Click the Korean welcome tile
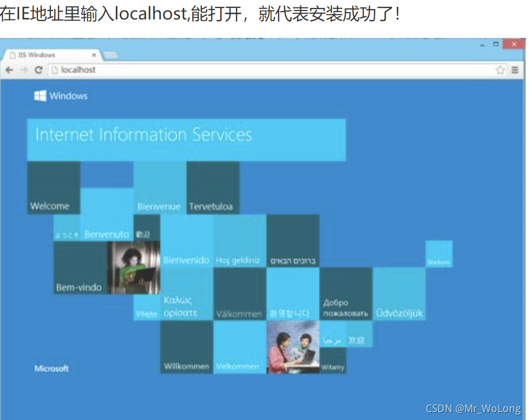529x420 pixels. (293, 294)
